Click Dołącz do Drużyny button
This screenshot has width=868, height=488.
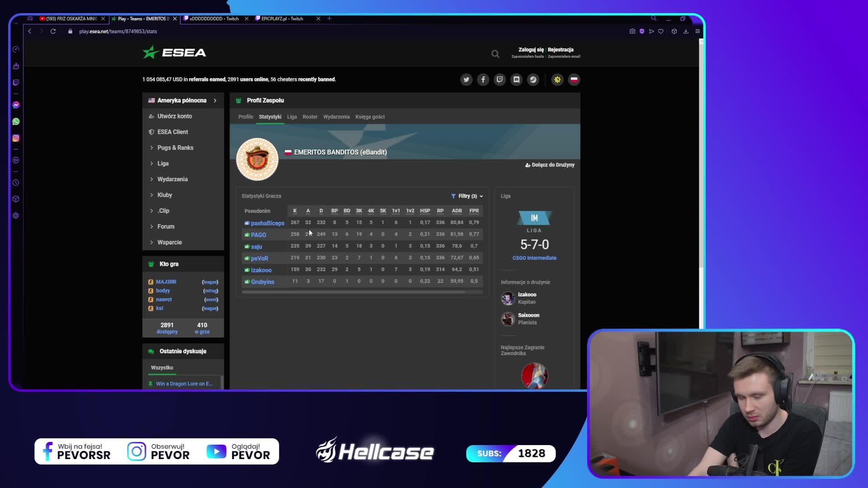(550, 165)
